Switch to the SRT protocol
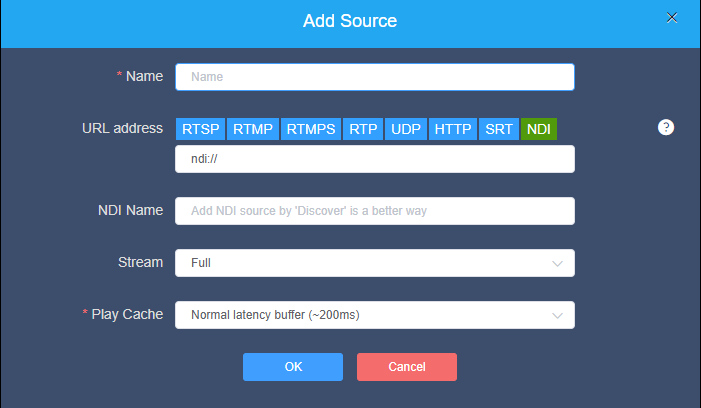 click(x=499, y=129)
